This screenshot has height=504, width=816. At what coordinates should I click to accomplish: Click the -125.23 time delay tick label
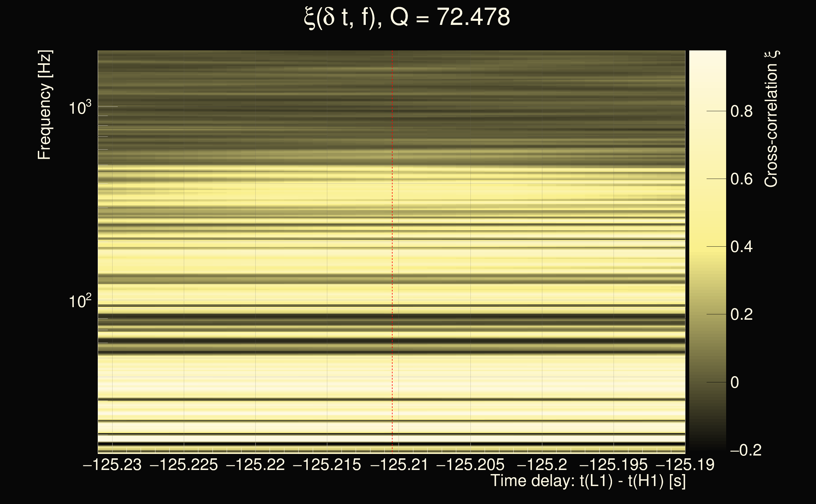(x=112, y=464)
